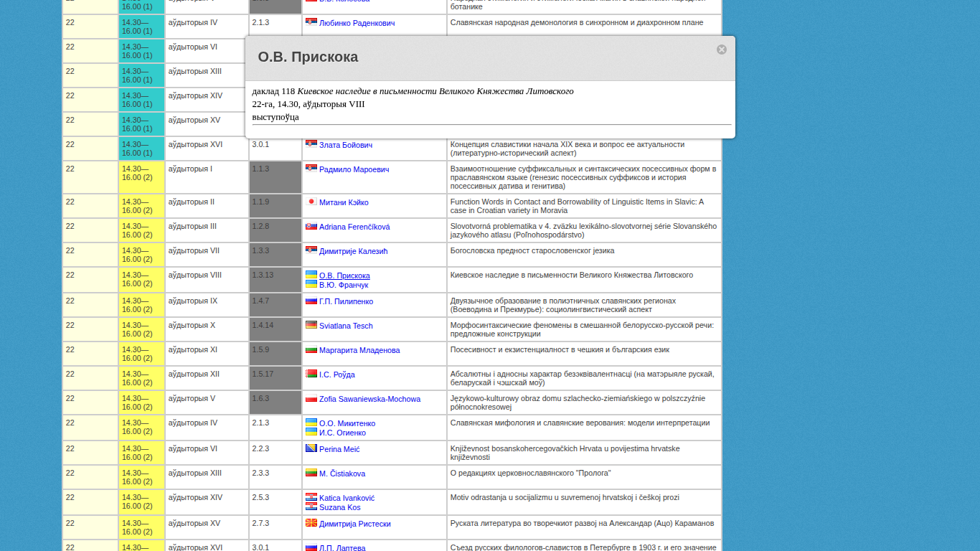Select popup title О.В. Прискока
Viewport: 980px width, 551px height.
(x=308, y=57)
